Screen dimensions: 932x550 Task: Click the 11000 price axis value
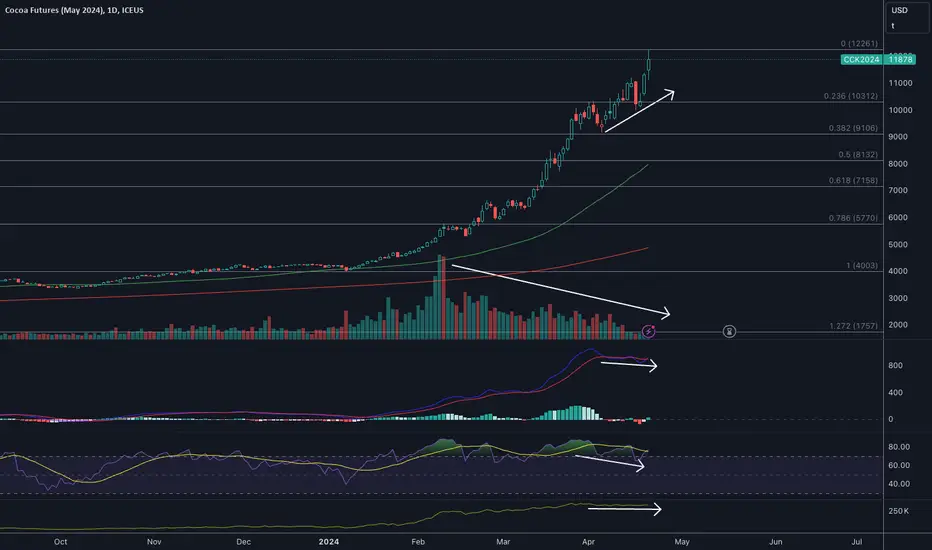(900, 83)
